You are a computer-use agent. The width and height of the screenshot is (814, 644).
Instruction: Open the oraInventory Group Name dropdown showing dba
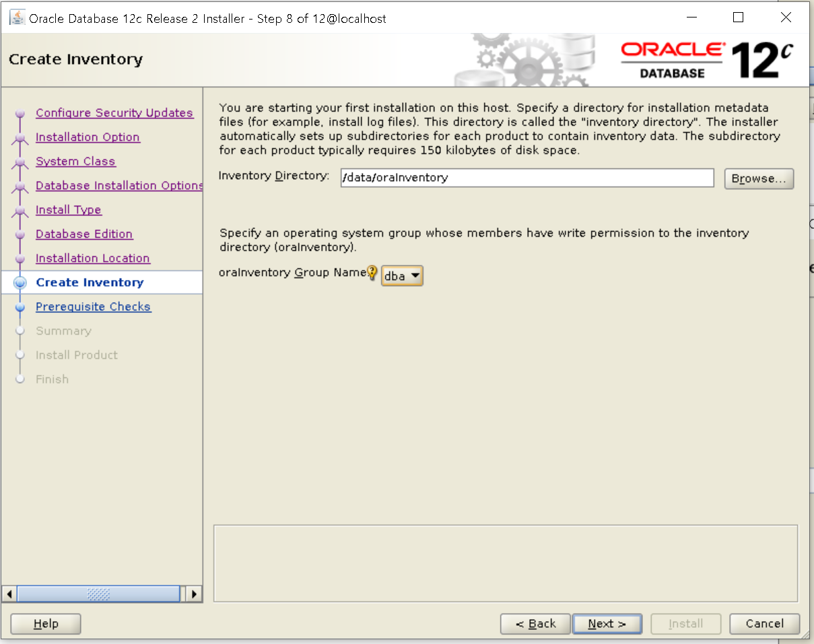click(402, 276)
